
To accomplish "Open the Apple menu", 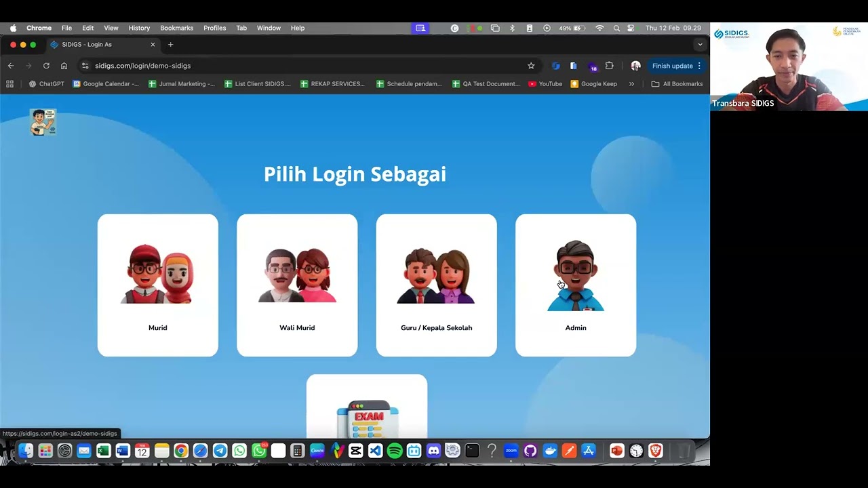I will coord(13,28).
